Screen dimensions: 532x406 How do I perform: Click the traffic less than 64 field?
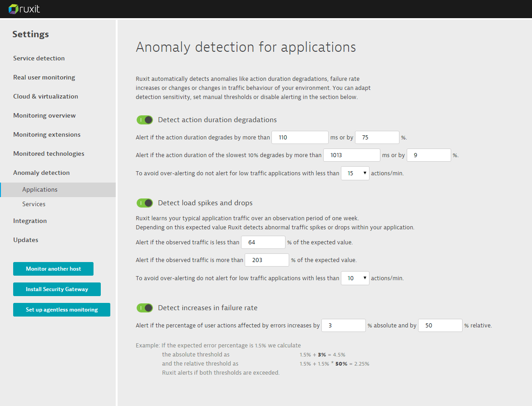coord(263,243)
